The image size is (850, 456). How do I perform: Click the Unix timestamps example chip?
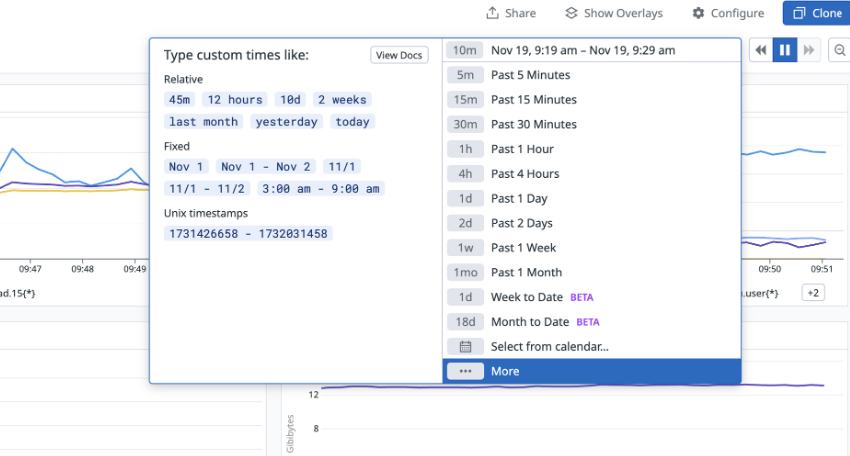click(248, 234)
